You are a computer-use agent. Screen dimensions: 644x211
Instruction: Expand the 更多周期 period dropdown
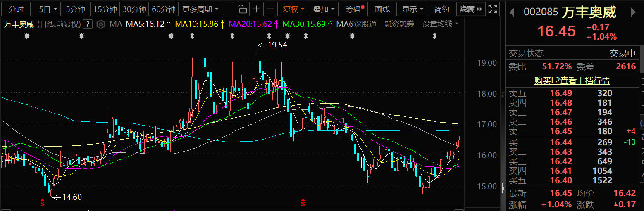[200, 9]
